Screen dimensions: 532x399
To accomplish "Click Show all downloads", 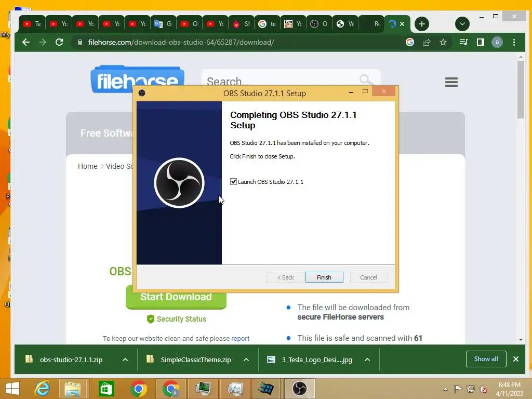I will (x=486, y=359).
